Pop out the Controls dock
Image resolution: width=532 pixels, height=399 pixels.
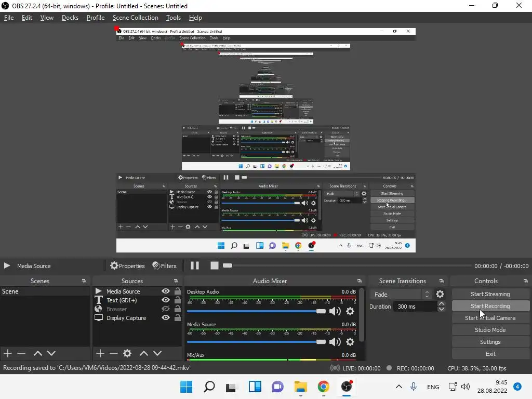[526, 281]
